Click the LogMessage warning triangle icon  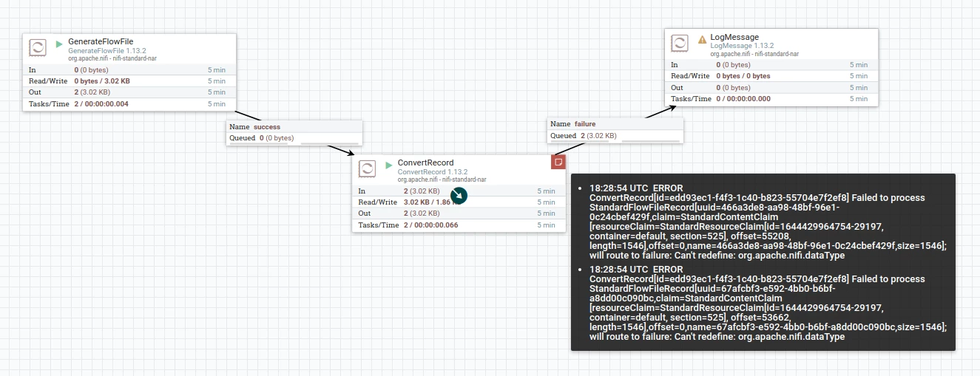(x=702, y=39)
